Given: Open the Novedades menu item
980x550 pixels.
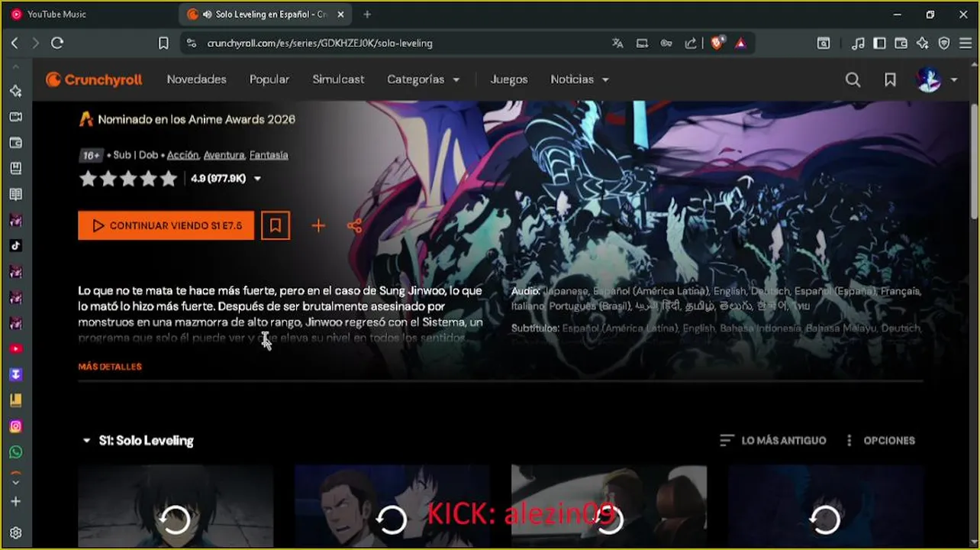Looking at the screenshot, I should [197, 79].
